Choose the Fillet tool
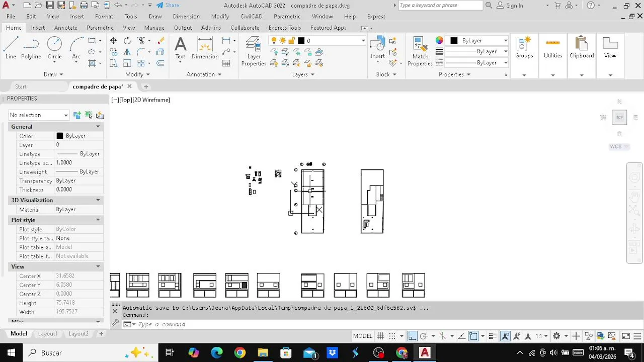This screenshot has width=644, height=362. click(x=141, y=52)
